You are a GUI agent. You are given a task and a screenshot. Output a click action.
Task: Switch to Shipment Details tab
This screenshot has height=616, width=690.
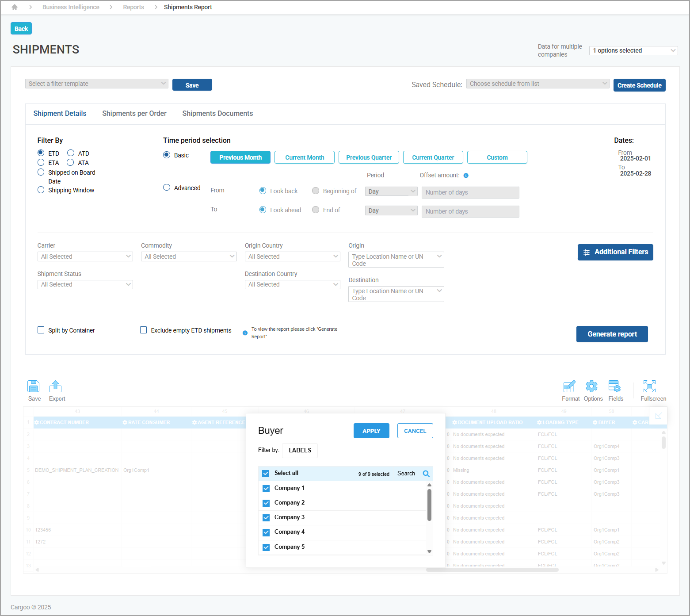click(x=60, y=114)
